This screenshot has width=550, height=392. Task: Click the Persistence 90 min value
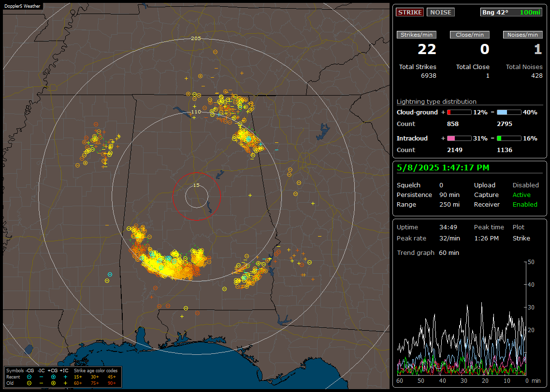pyautogui.click(x=449, y=195)
